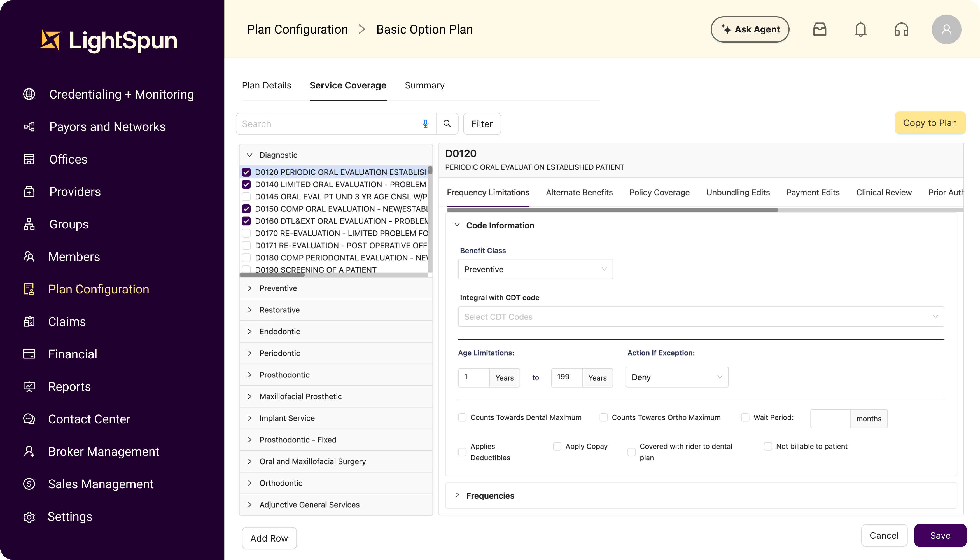Click the Filter button
The width and height of the screenshot is (980, 560).
coord(482,124)
